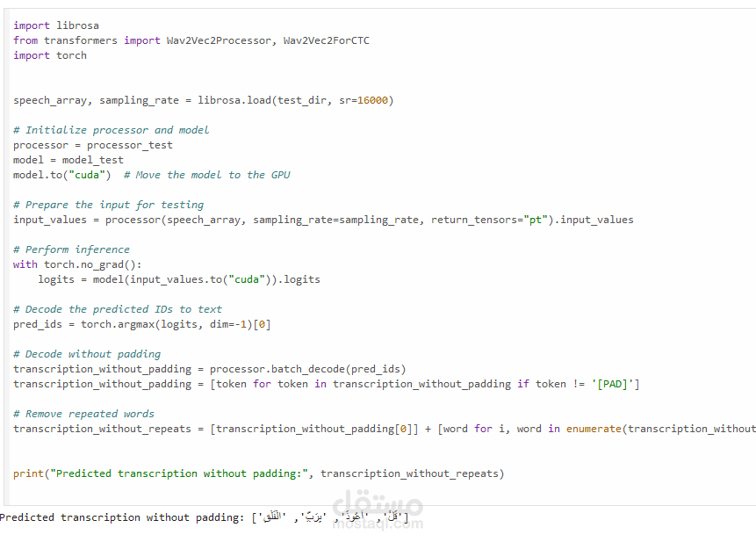Click the 'model = model_test' line
The height and width of the screenshot is (542, 756).
click(x=68, y=160)
